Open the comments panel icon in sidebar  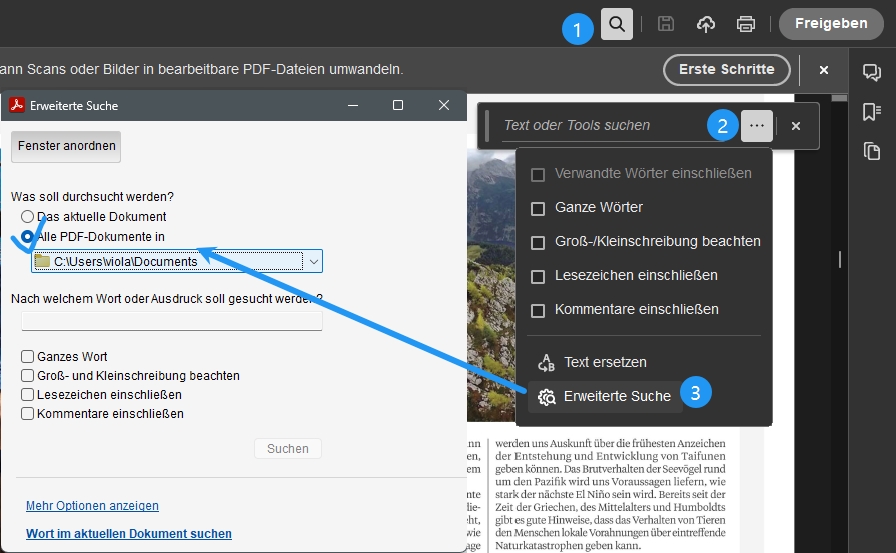point(871,72)
